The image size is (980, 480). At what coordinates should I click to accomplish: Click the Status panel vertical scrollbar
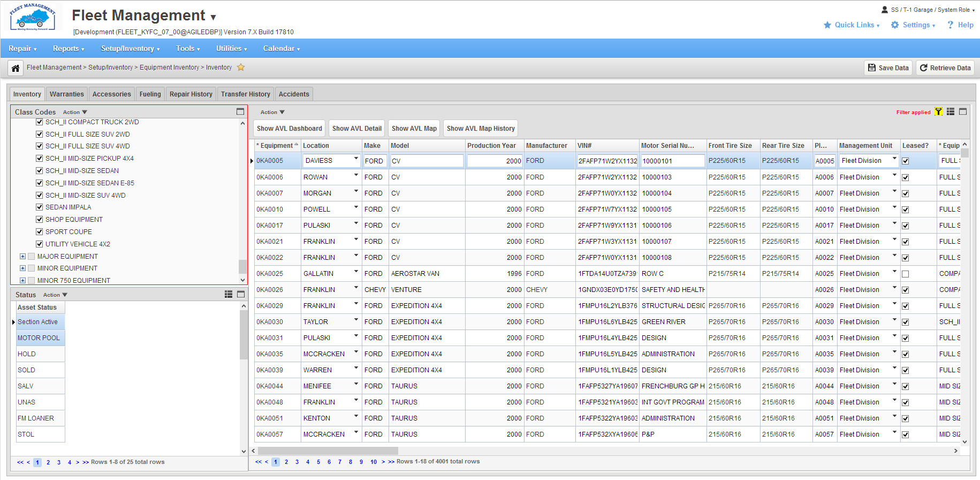(x=244, y=335)
